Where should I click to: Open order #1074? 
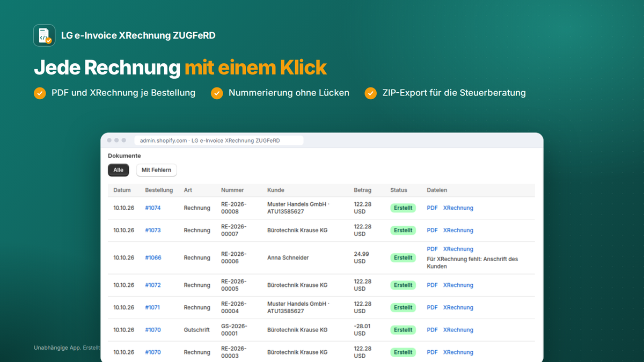tap(153, 208)
